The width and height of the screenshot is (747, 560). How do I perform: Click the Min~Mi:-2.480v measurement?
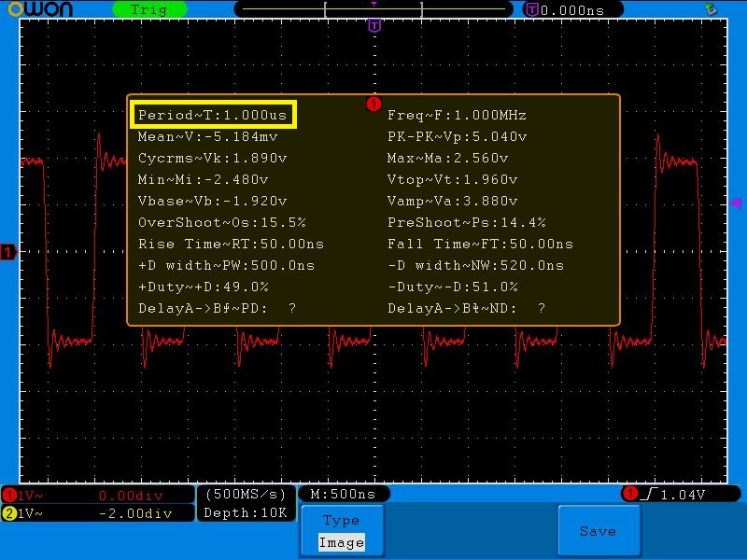click(x=203, y=179)
